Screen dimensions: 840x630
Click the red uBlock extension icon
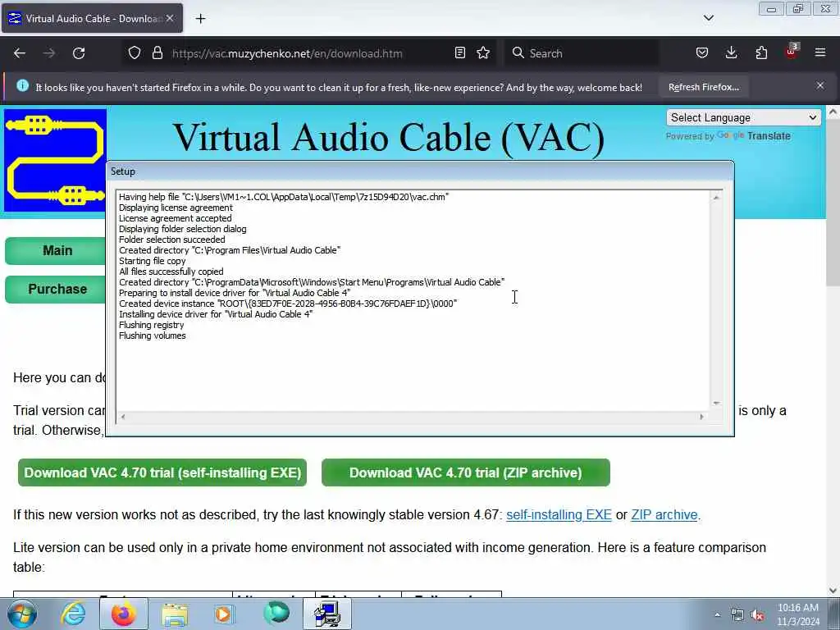click(792, 52)
